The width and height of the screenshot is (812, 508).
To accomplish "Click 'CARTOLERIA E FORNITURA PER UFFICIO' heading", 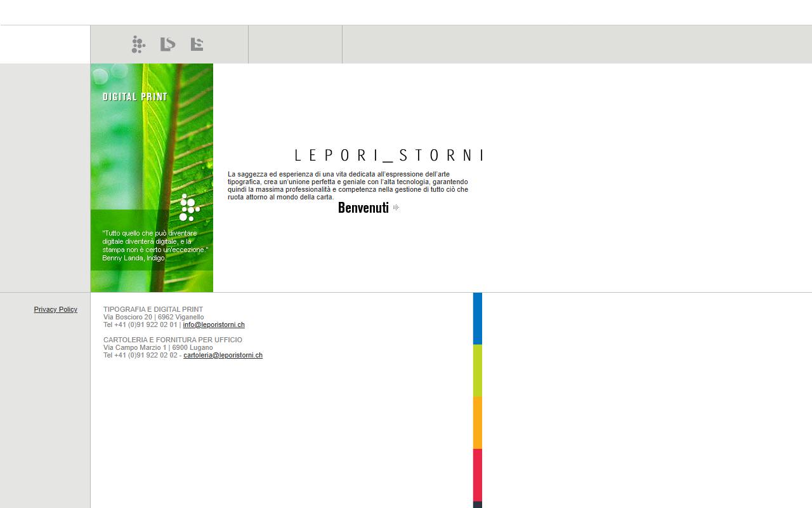I will click(x=173, y=340).
